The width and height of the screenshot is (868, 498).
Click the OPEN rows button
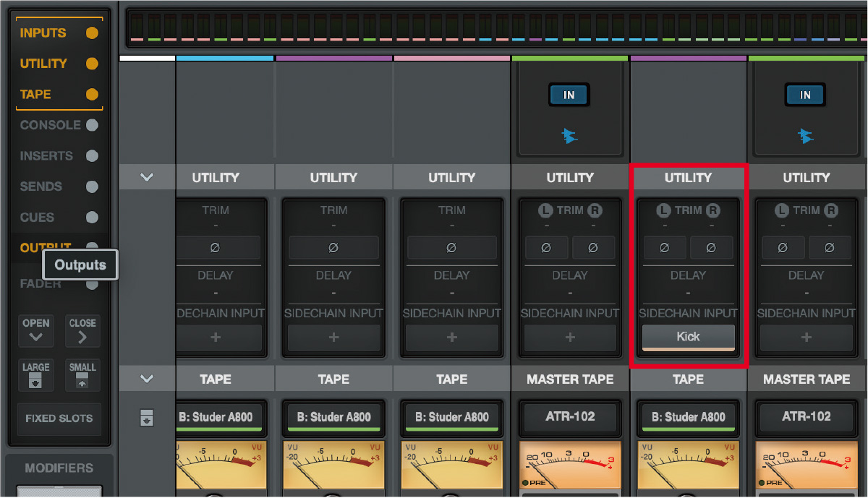(x=35, y=331)
